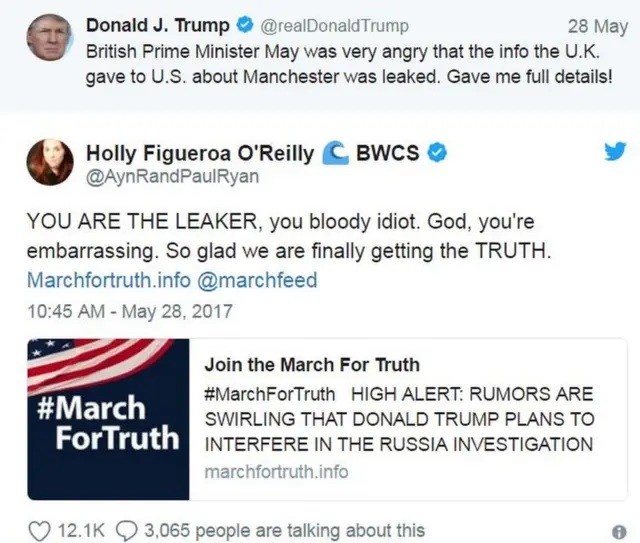Open Donald Trump's avatar photo

point(49,38)
